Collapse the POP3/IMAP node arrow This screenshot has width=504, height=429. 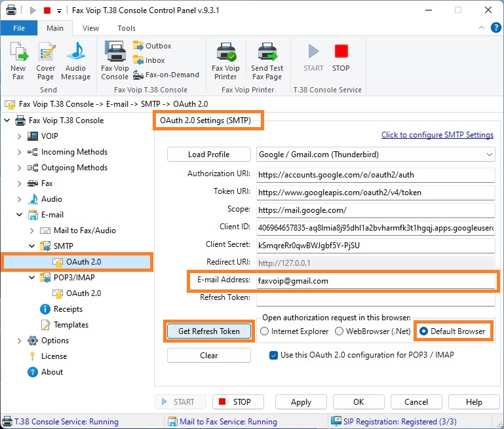tap(31, 278)
